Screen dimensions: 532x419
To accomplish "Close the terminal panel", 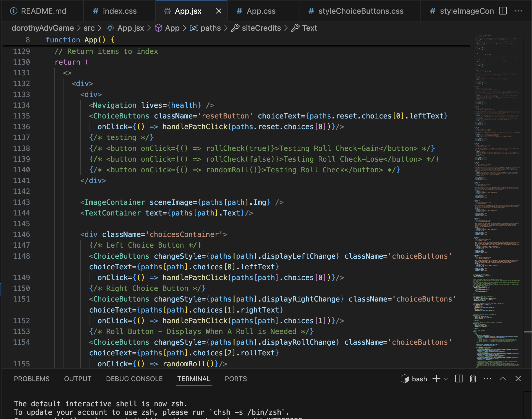I will click(518, 379).
